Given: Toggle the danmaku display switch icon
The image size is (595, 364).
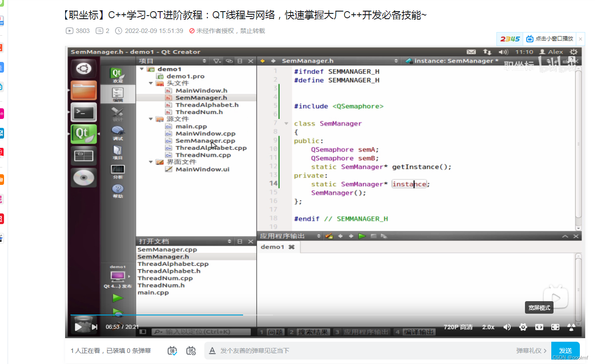Looking at the screenshot, I should coord(173,351).
